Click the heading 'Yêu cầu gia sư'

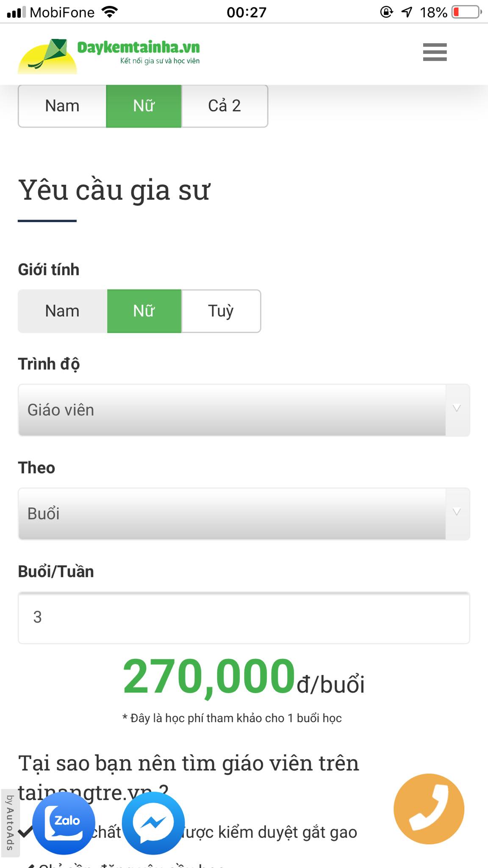pos(114,191)
